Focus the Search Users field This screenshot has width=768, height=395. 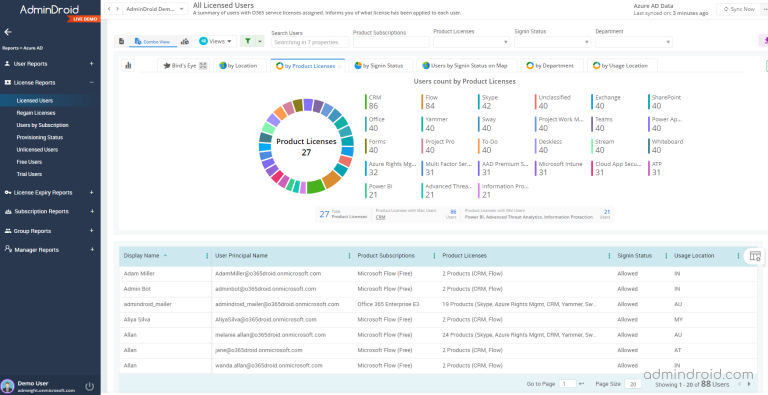310,42
